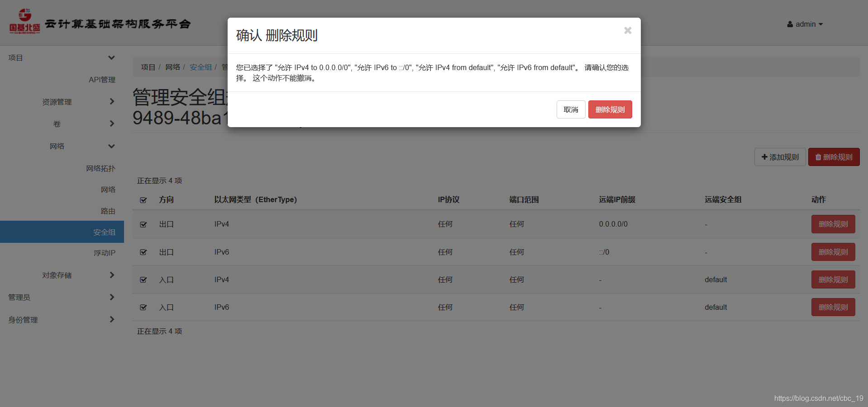Open 网络拓扑 in the sidebar
This screenshot has width=868, height=407.
point(100,168)
